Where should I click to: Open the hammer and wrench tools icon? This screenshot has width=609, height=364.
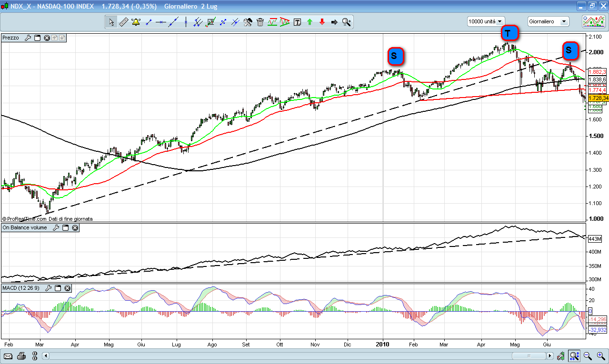point(248,22)
